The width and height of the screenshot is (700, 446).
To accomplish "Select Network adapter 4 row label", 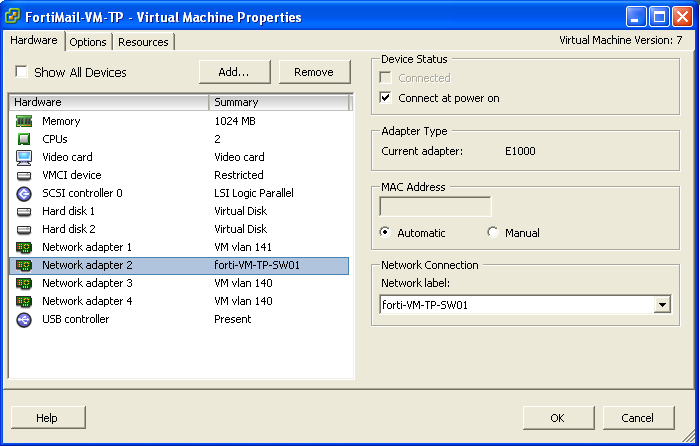I will [x=88, y=301].
